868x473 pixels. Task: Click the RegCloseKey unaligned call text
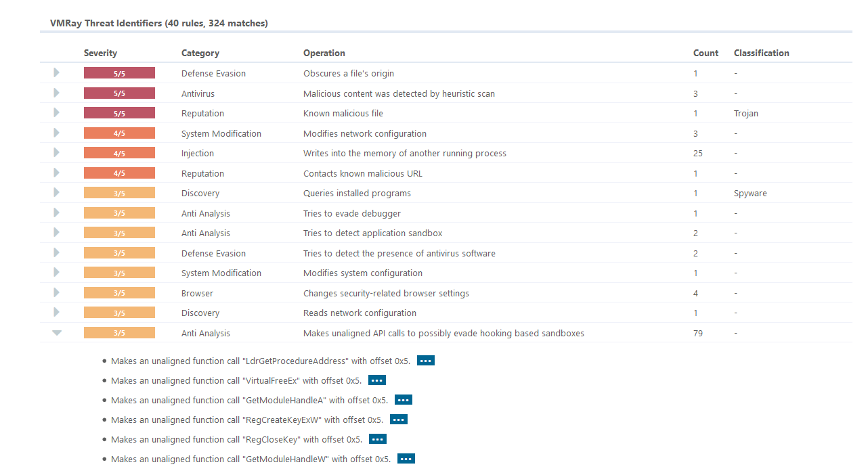point(236,439)
